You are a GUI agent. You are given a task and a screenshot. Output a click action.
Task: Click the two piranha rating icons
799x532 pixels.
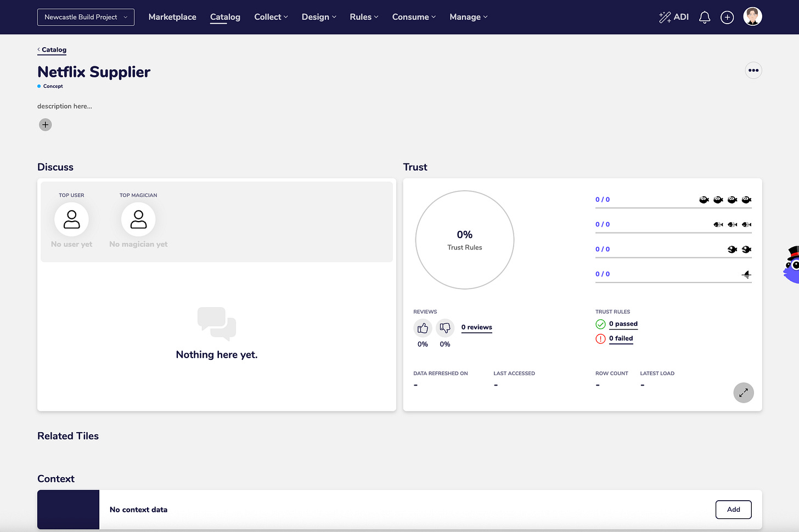739,249
